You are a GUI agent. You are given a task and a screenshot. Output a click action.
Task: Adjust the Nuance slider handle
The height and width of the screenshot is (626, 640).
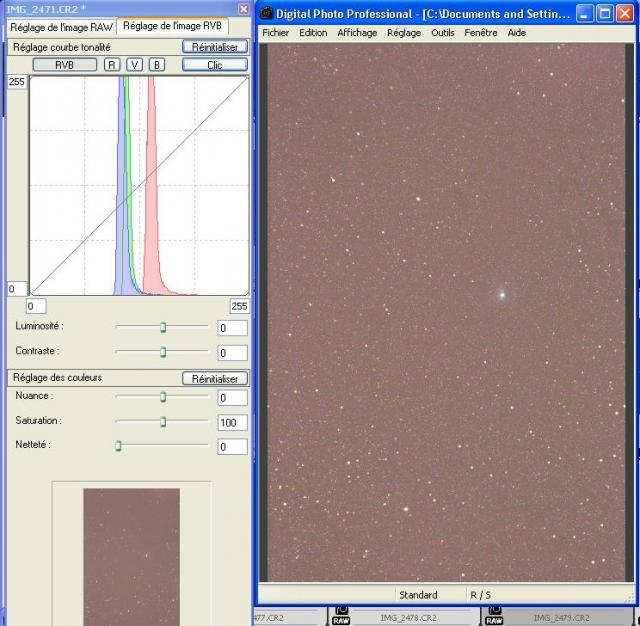click(x=163, y=397)
